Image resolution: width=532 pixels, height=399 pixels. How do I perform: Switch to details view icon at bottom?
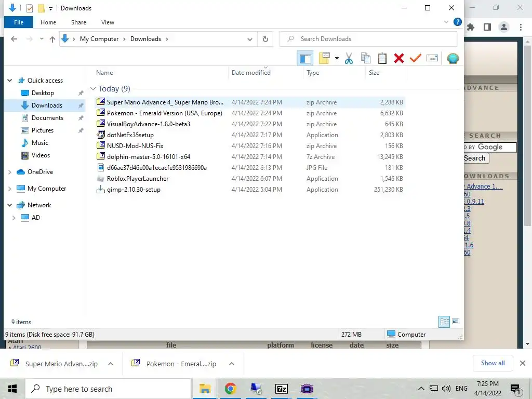pyautogui.click(x=444, y=322)
